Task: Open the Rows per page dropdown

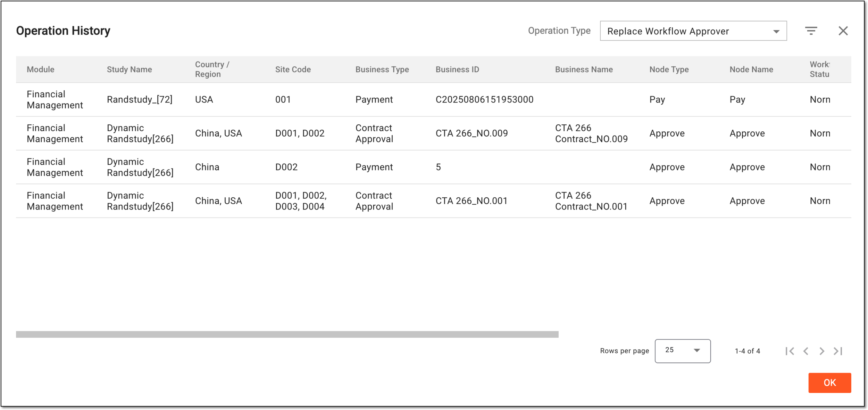Action: (682, 351)
